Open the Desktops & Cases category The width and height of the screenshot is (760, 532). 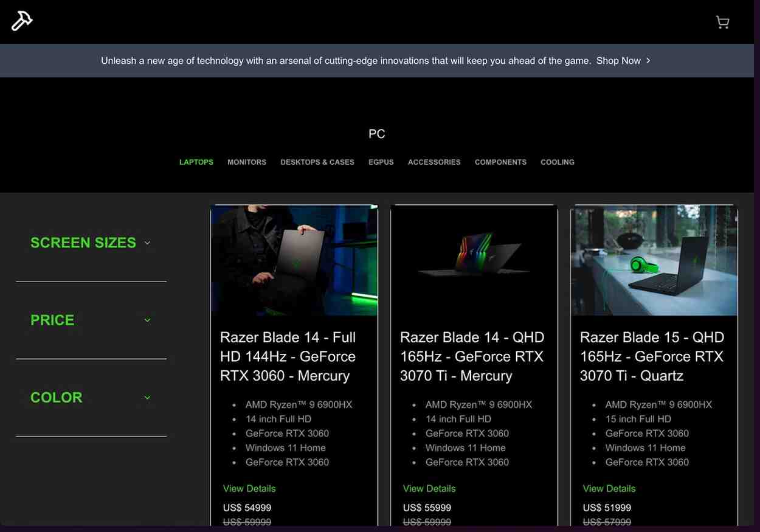tap(317, 162)
